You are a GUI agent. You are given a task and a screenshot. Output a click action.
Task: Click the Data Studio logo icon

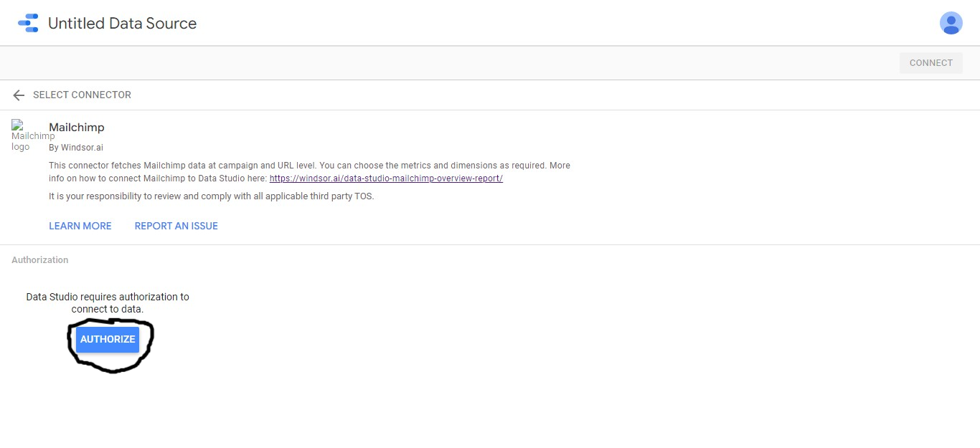(29, 23)
